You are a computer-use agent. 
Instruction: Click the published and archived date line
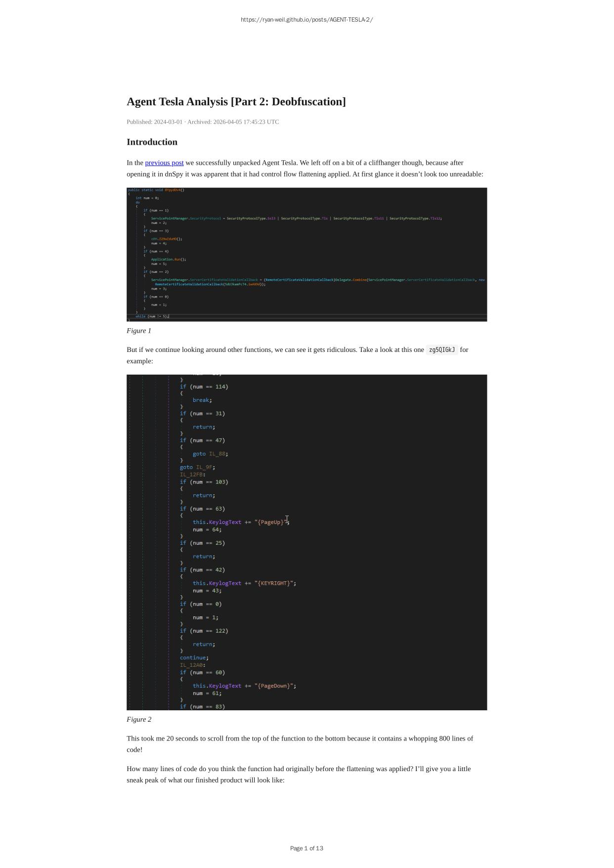click(x=203, y=122)
